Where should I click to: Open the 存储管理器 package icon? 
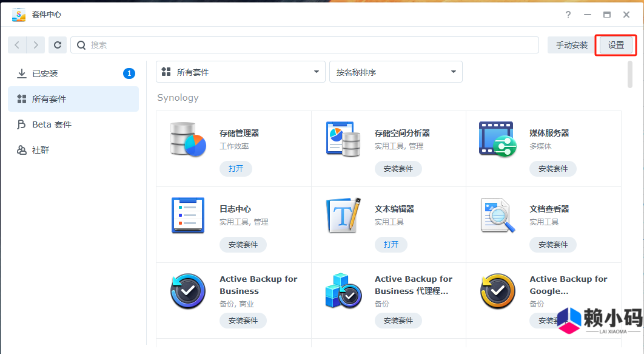[188, 139]
